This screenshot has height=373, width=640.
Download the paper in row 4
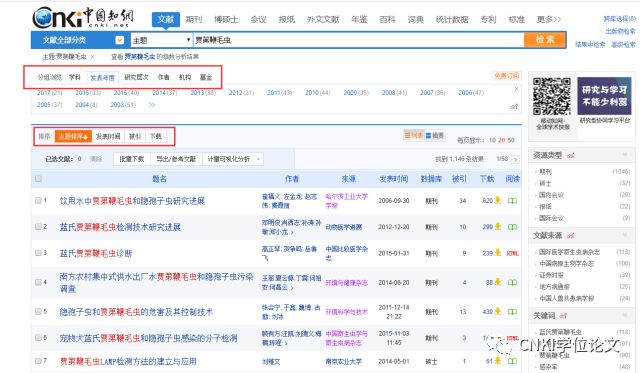tap(498, 282)
